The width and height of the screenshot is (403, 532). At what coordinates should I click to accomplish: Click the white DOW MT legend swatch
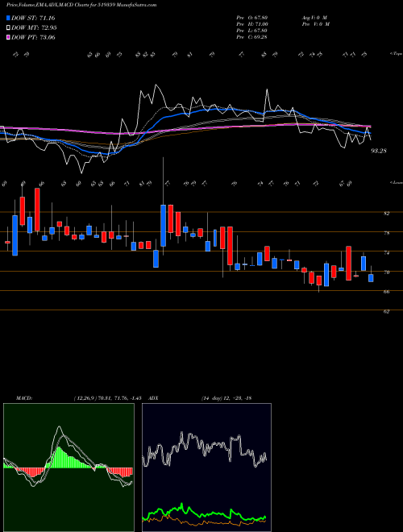(8, 28)
